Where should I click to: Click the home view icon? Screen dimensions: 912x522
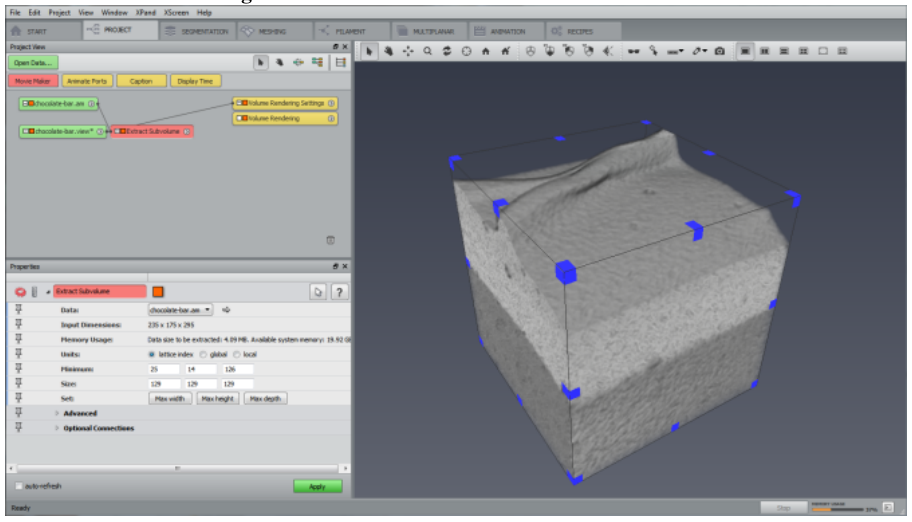point(486,51)
